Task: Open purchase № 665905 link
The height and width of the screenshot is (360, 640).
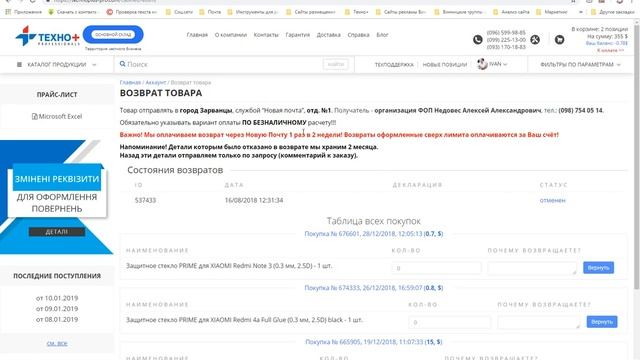Action: tap(373, 342)
